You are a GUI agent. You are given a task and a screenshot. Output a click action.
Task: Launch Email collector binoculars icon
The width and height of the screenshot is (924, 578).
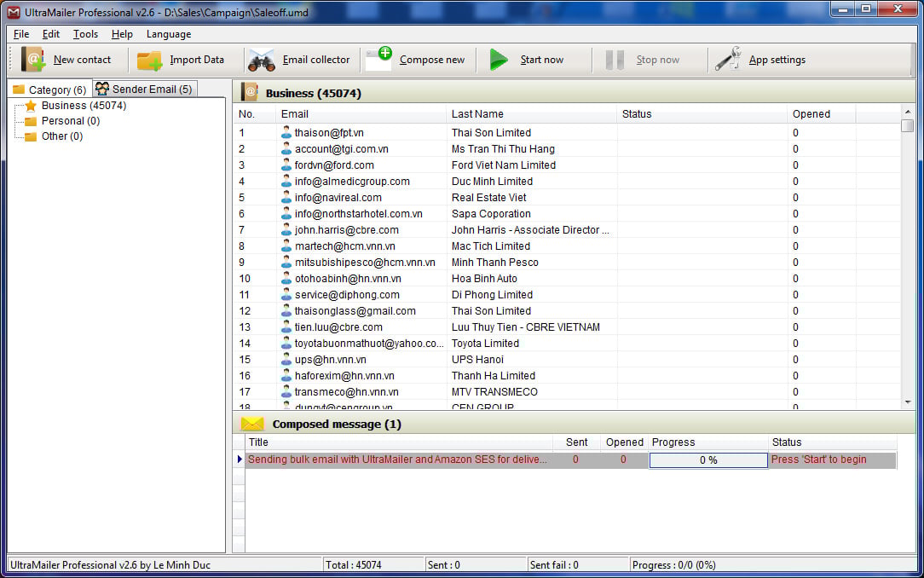(262, 60)
